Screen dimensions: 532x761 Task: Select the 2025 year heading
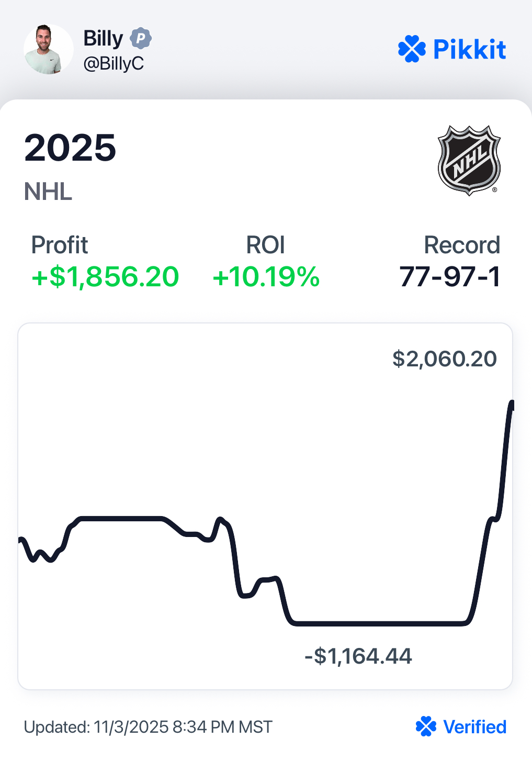(70, 148)
